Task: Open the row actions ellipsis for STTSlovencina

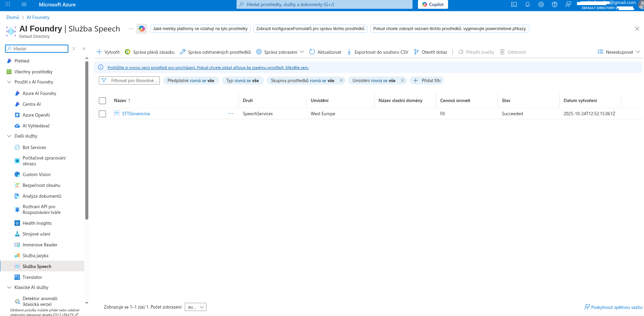Action: [231, 114]
